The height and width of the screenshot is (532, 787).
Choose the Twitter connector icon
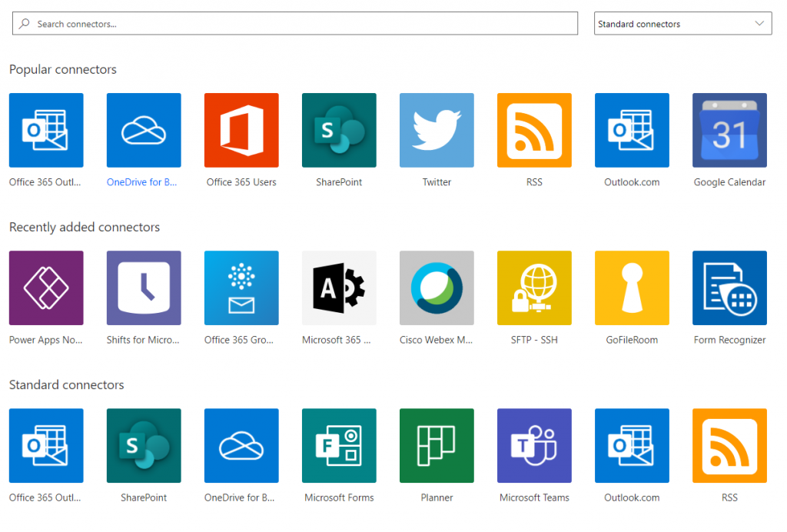click(x=437, y=130)
